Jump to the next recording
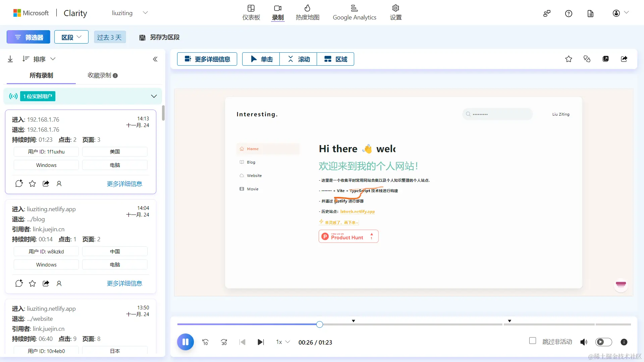 point(261,342)
